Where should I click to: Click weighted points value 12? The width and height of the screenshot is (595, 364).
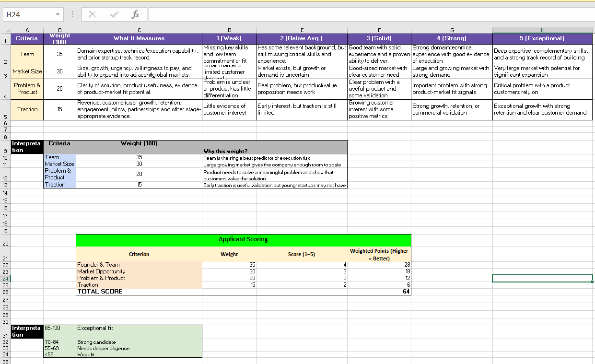379,278
